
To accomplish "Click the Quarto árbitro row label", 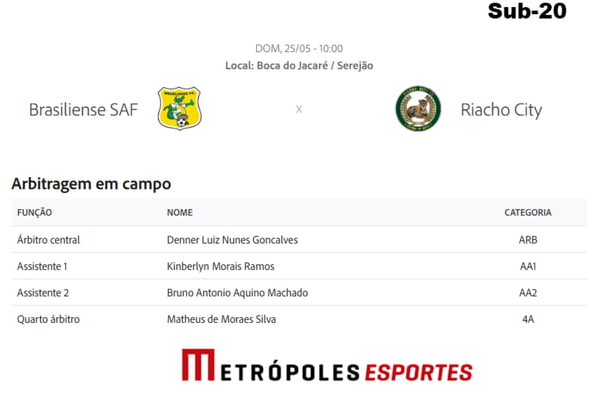I will (48, 319).
